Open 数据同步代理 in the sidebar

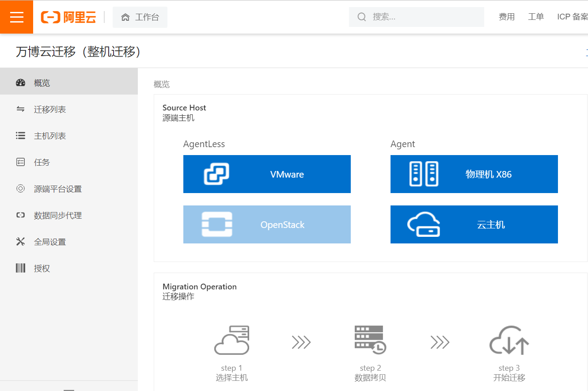(69, 215)
